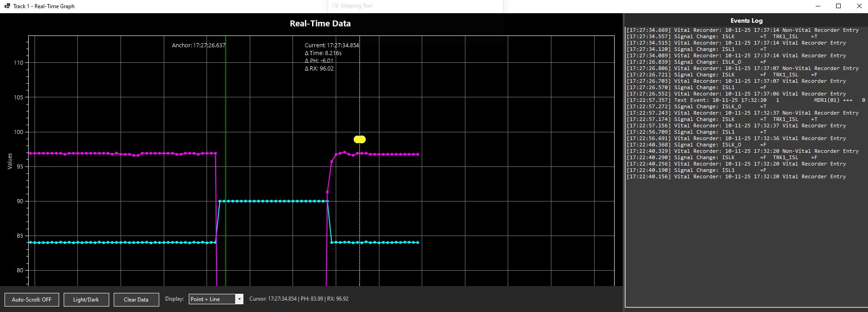Select log entry at 17:27:26.839 ISLK_O
Viewport: 868px width, 312px height.
click(x=696, y=62)
